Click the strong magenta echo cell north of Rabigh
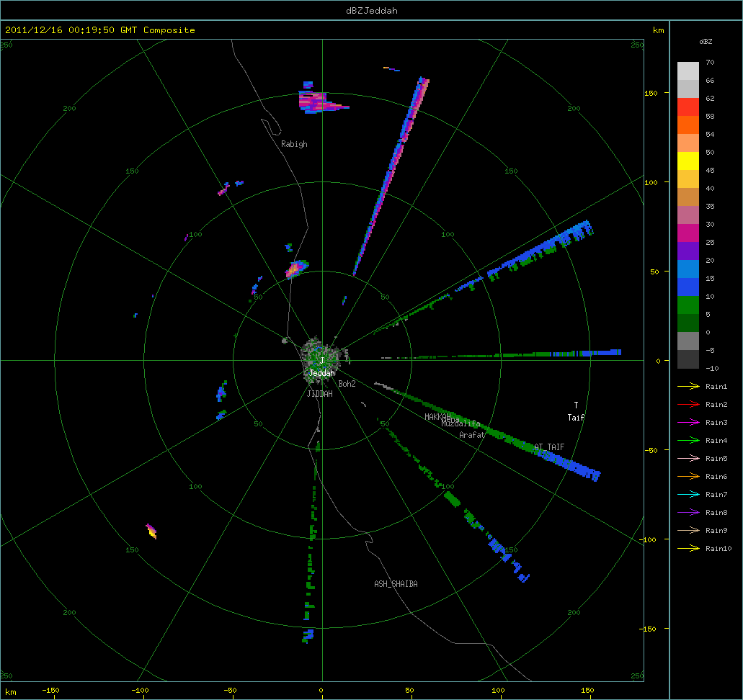Image resolution: width=743 pixels, height=700 pixels. (x=316, y=102)
